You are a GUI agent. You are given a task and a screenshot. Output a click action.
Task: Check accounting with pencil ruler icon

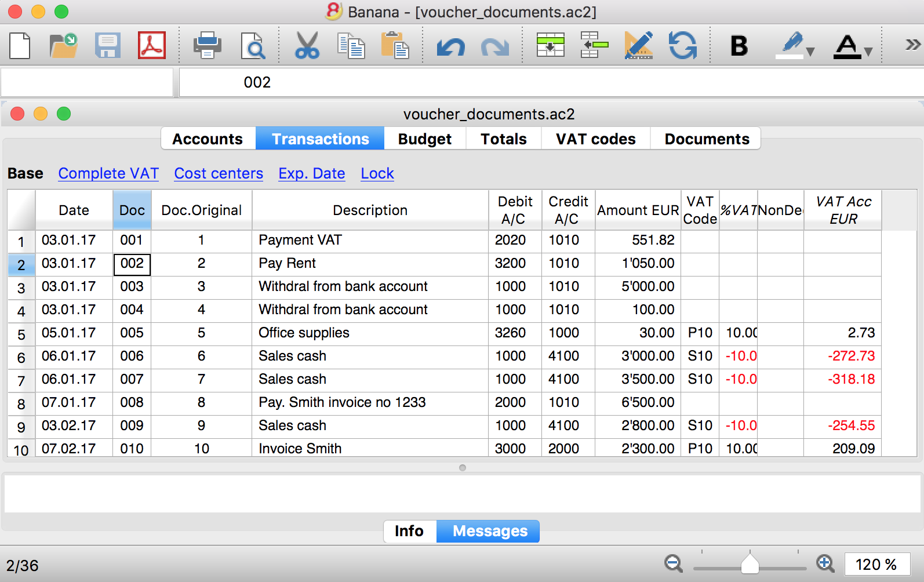coord(638,46)
